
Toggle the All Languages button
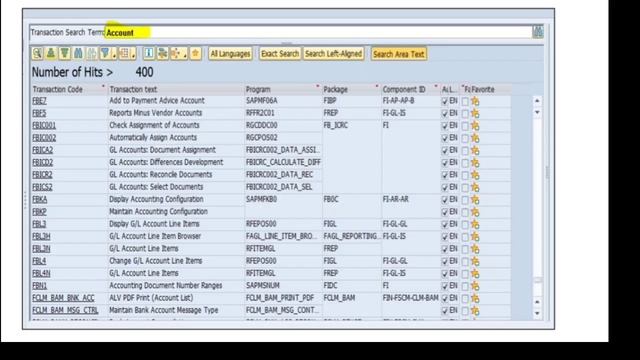(230, 53)
